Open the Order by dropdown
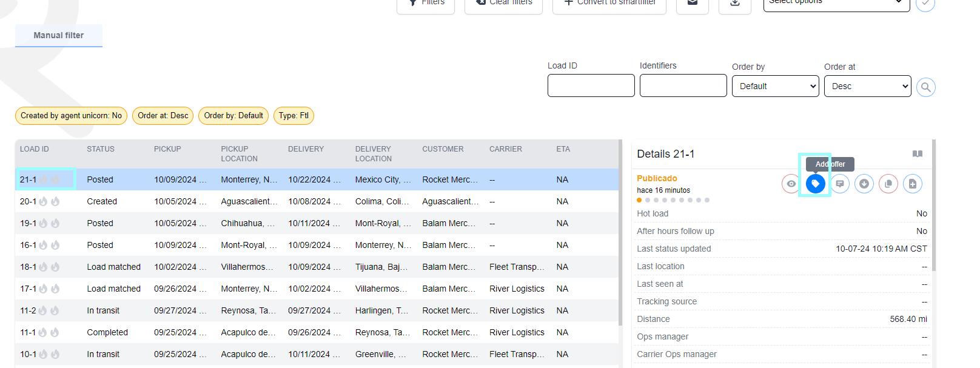The image size is (980, 368). click(x=775, y=86)
